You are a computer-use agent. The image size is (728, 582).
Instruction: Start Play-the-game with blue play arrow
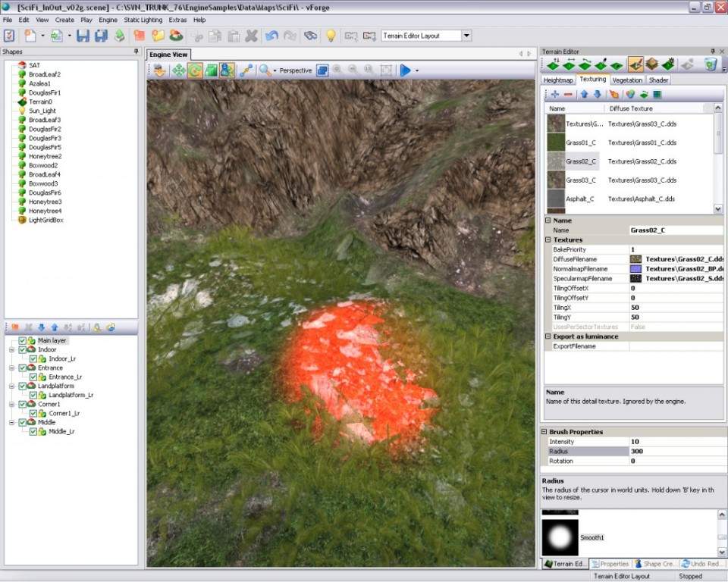pos(405,70)
